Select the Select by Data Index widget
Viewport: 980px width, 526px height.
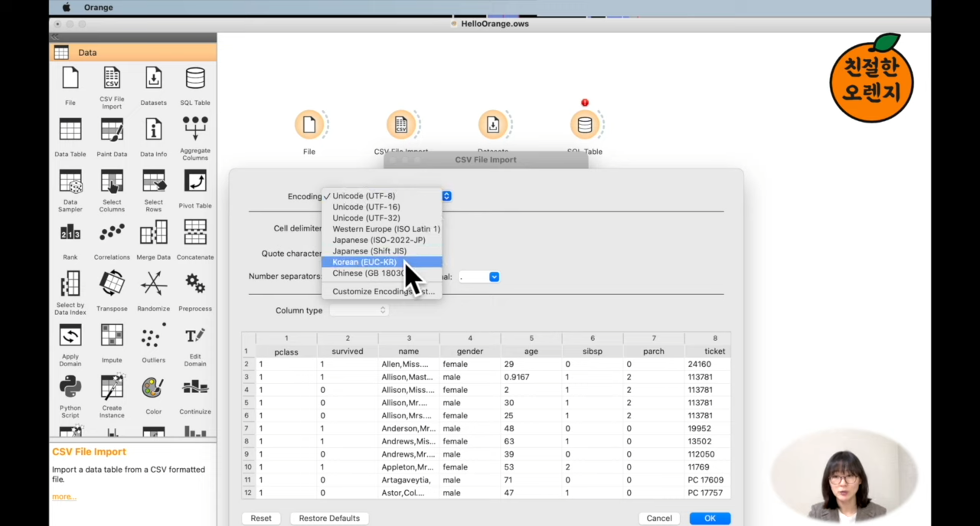pos(70,293)
